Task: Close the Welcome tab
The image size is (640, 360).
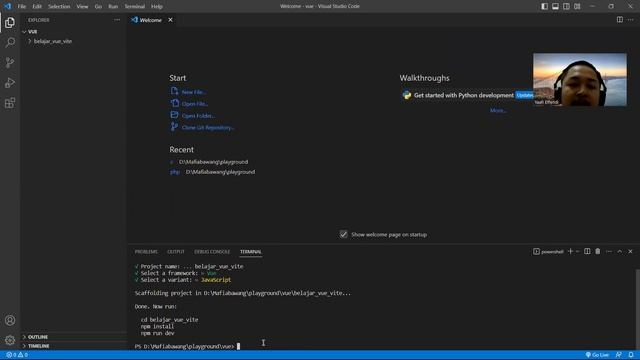Action: pos(170,20)
